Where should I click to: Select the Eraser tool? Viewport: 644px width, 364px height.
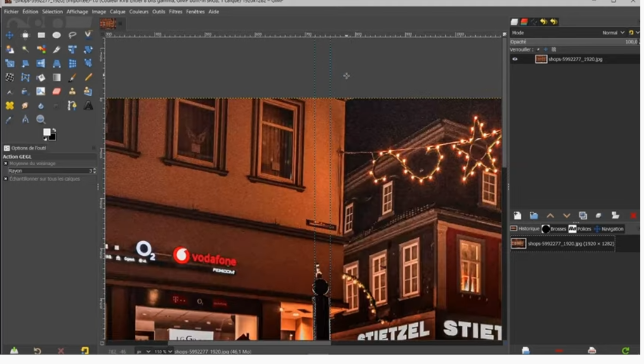coord(57,91)
